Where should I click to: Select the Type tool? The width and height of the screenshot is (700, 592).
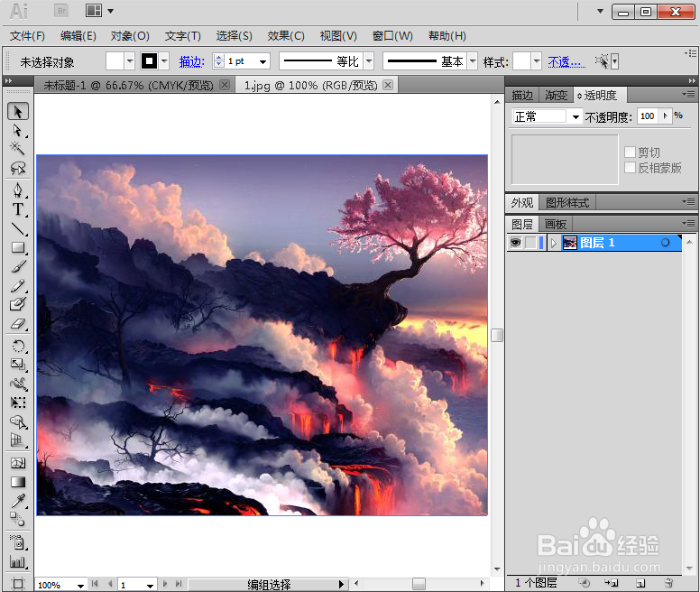[18, 209]
